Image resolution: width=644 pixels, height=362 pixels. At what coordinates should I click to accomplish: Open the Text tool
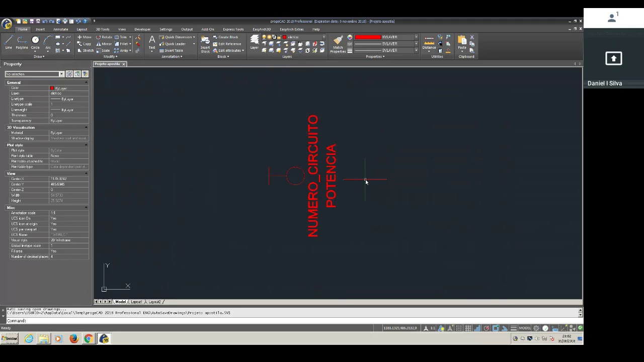[x=152, y=43]
